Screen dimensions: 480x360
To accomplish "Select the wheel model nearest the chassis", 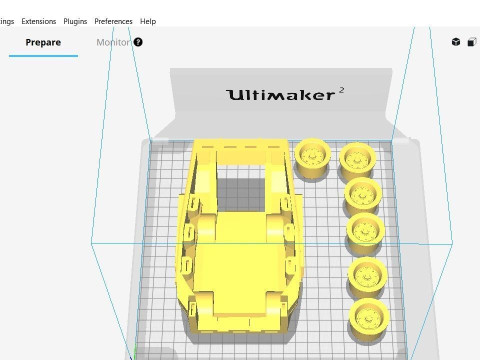I will pyautogui.click(x=312, y=159).
